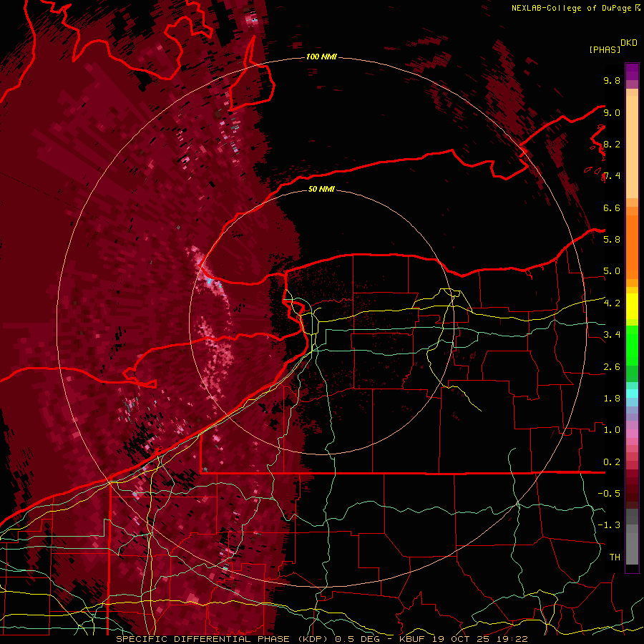Viewport: 644px width, 644px height.
Task: Click the 0.2 legend value
Action: point(612,462)
